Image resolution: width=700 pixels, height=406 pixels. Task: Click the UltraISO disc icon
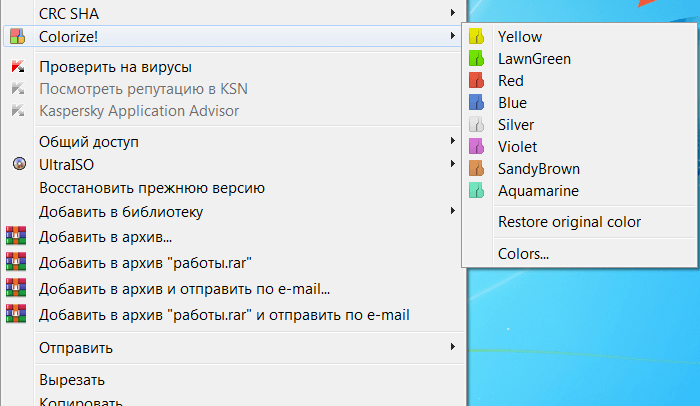[x=19, y=164]
